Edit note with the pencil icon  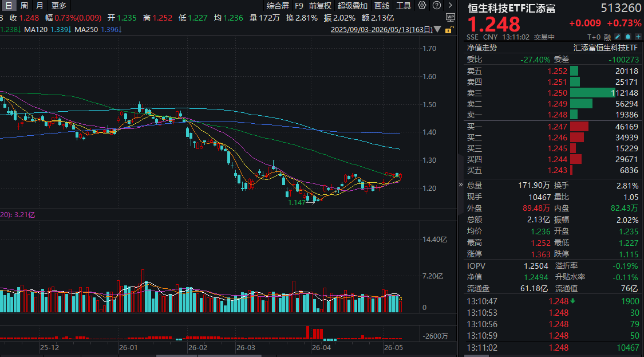(x=618, y=37)
